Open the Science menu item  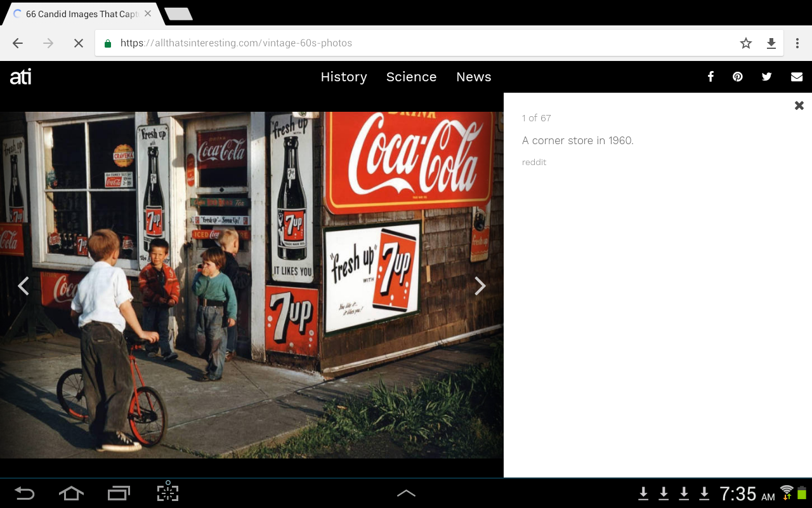pos(411,77)
